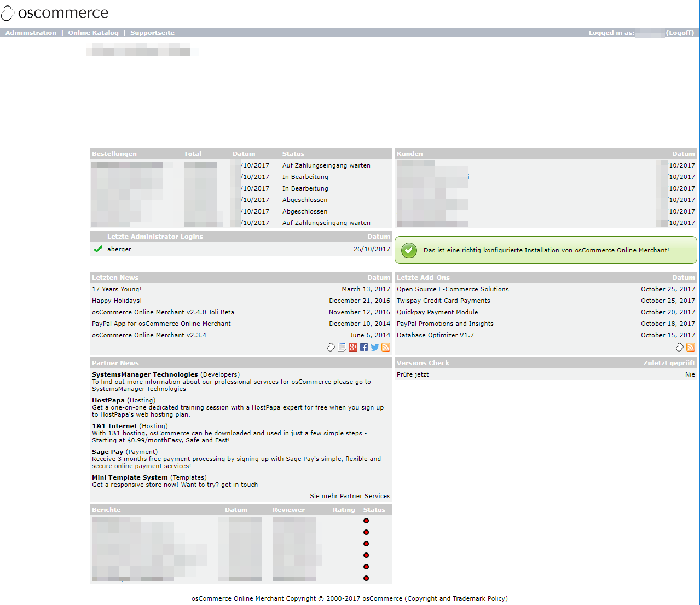Image resolution: width=700 pixels, height=605 pixels.
Task: Click the 26/10/2017 login date
Action: pos(372,249)
